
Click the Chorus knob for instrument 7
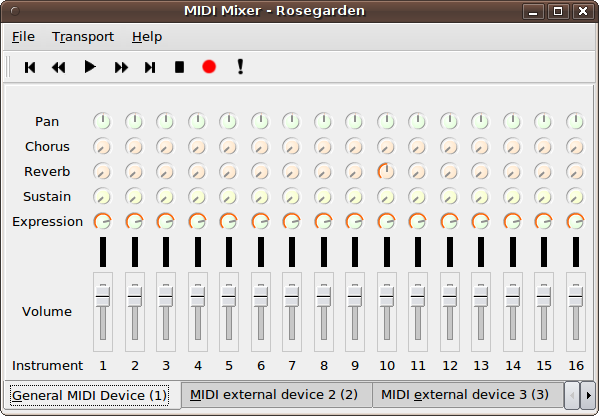click(x=291, y=147)
